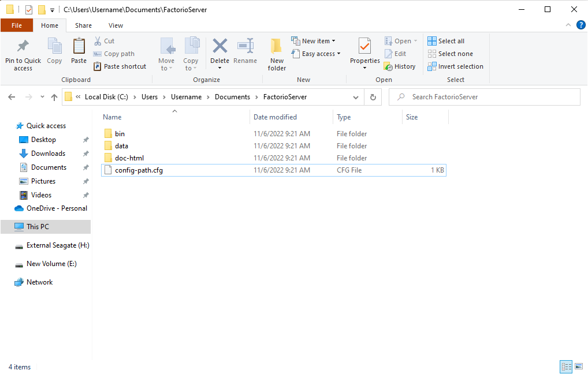The width and height of the screenshot is (588, 374).
Task: Expand the address bar history dropdown
Action: click(355, 97)
